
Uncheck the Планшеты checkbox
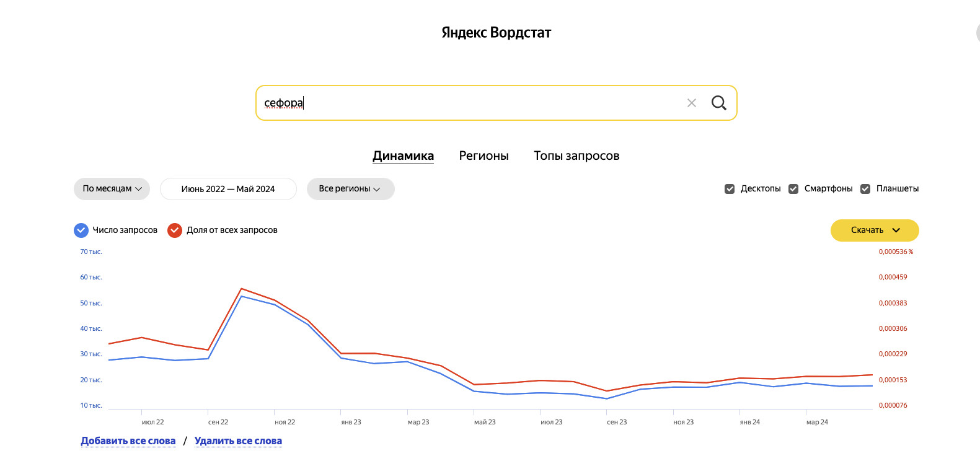tap(865, 189)
